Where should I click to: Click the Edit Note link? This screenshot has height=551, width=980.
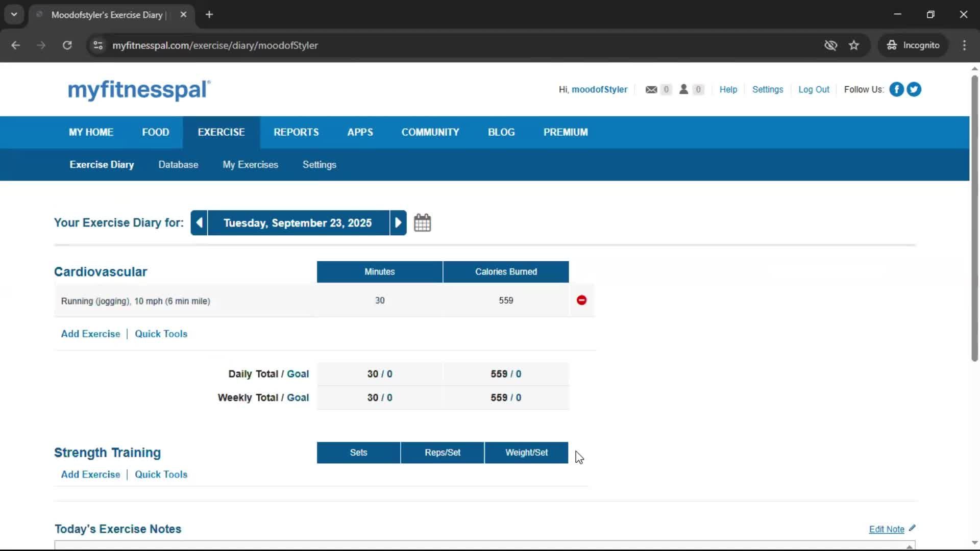pyautogui.click(x=887, y=529)
